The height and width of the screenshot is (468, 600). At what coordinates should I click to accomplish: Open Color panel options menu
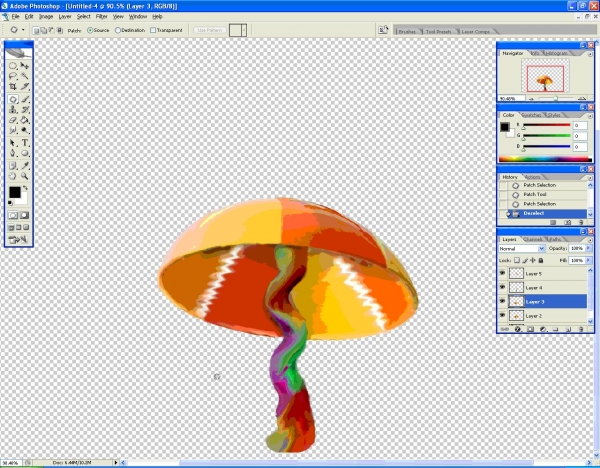pyautogui.click(x=590, y=116)
